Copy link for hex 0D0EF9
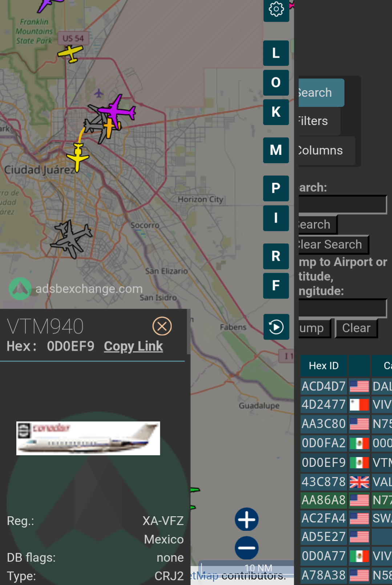The height and width of the screenshot is (585, 392). [x=133, y=346]
